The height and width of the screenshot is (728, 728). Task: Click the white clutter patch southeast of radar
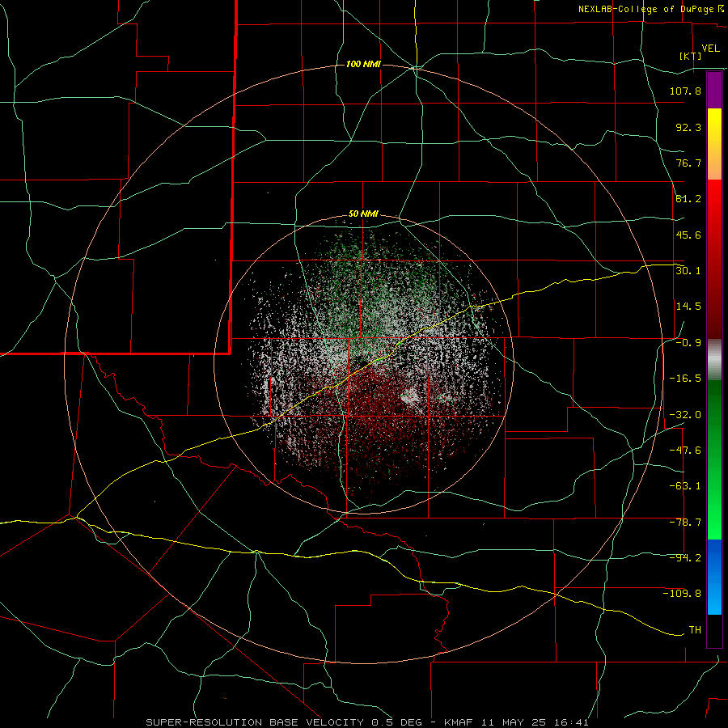click(x=410, y=397)
